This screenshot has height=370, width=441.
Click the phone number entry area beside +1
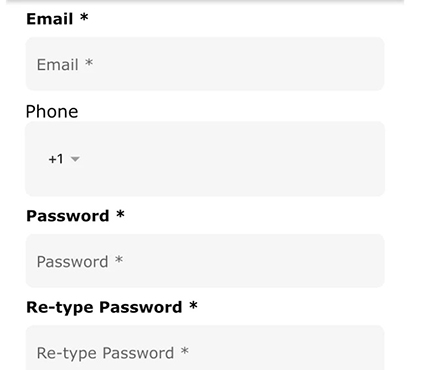pos(230,159)
